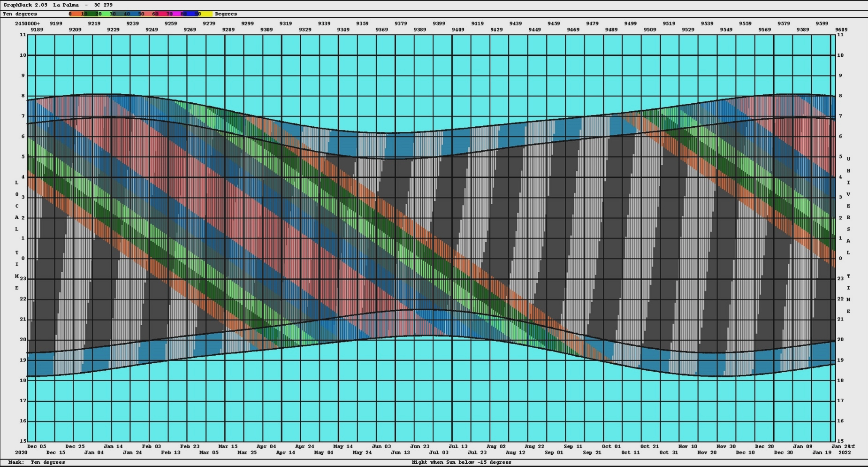Select the Dec 05 date marker
Screen dimensions: 868x467
[37, 446]
